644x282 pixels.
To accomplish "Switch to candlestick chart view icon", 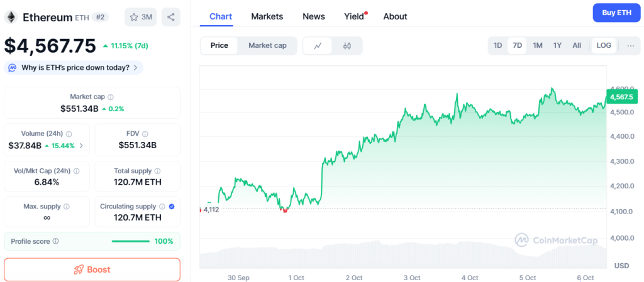I will pyautogui.click(x=347, y=45).
